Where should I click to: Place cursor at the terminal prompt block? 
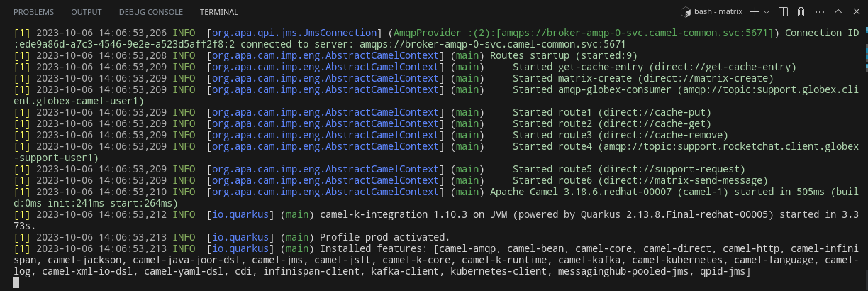pos(16,282)
